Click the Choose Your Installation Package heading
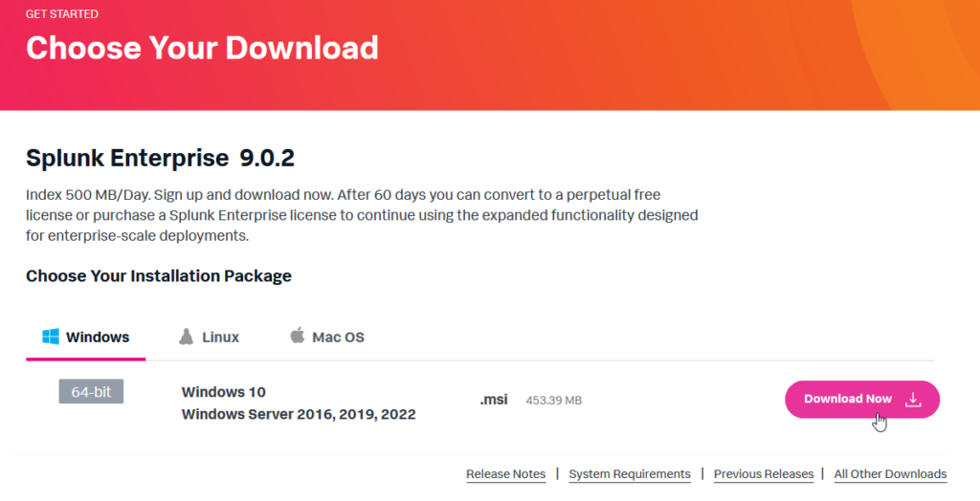Image resolution: width=980 pixels, height=501 pixels. click(x=159, y=276)
